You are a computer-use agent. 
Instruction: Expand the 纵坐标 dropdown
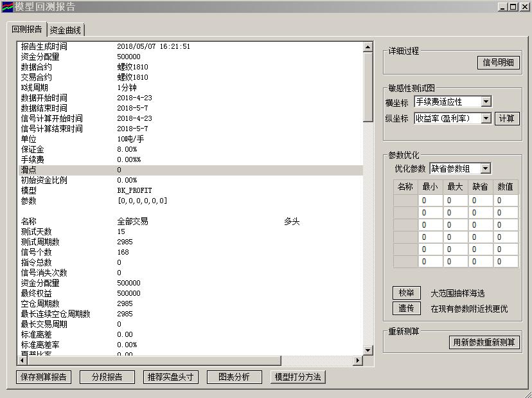(x=486, y=118)
